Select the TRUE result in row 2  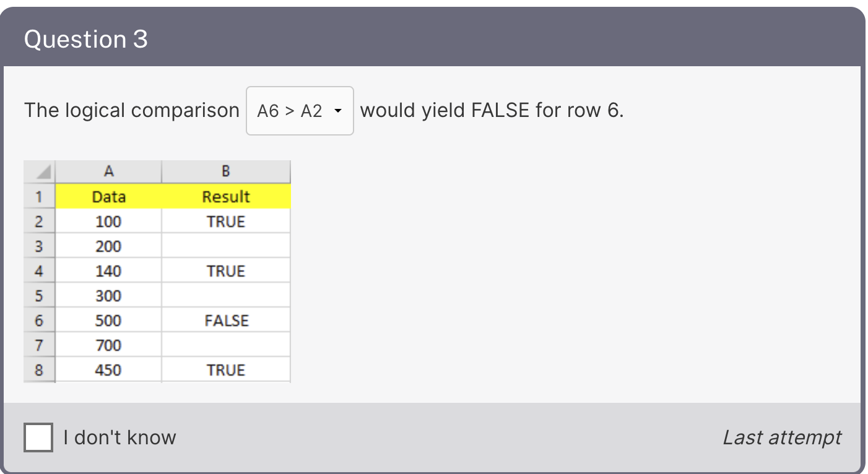[225, 221]
